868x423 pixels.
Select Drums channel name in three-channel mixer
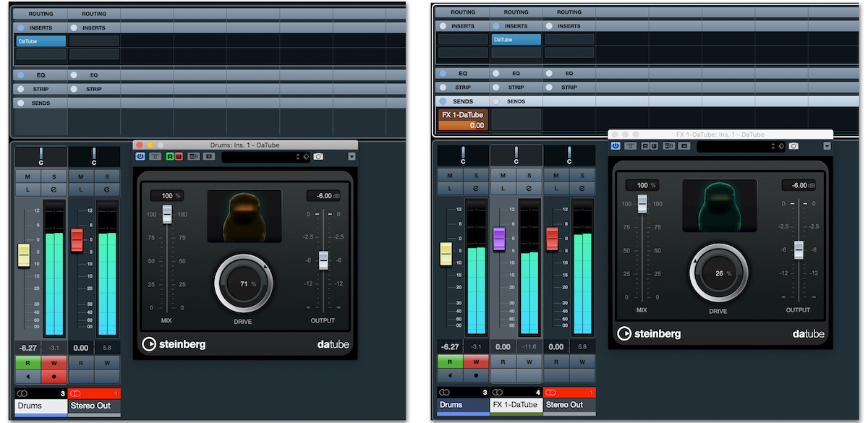(x=463, y=404)
